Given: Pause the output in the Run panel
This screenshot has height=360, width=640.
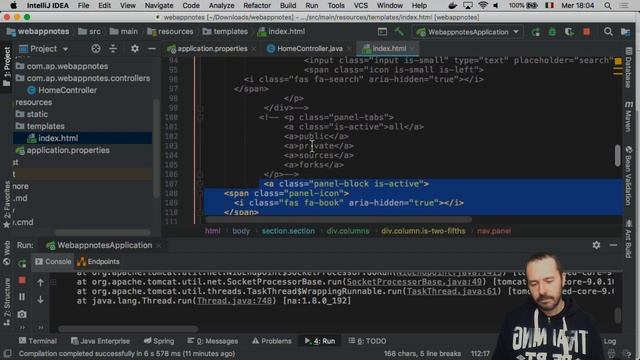Looking at the screenshot, I should point(22,297).
